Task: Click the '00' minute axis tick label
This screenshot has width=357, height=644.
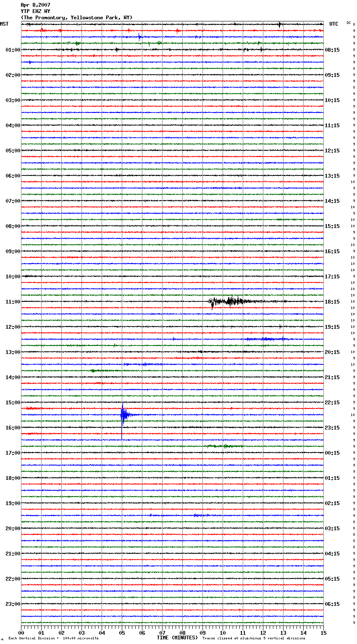Action: [x=21, y=633]
